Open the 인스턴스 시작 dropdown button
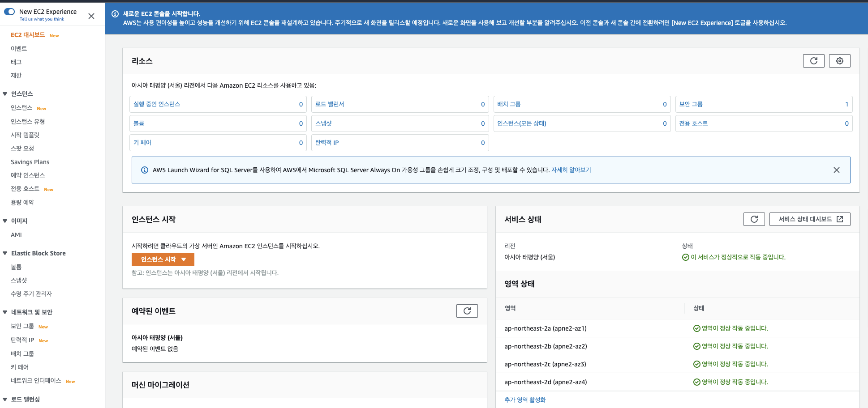Viewport: 868px width, 408px height. [163, 259]
